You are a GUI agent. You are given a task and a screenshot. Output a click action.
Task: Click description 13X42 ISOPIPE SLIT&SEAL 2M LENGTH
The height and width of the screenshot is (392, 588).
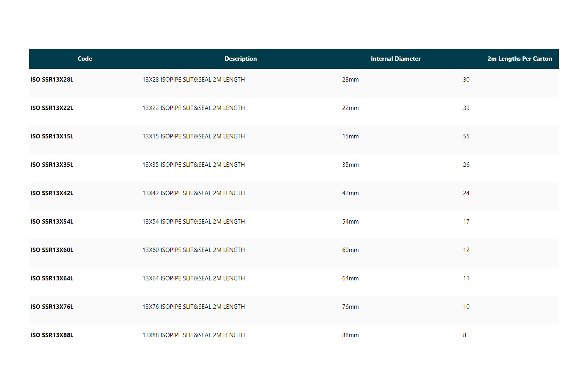point(194,193)
